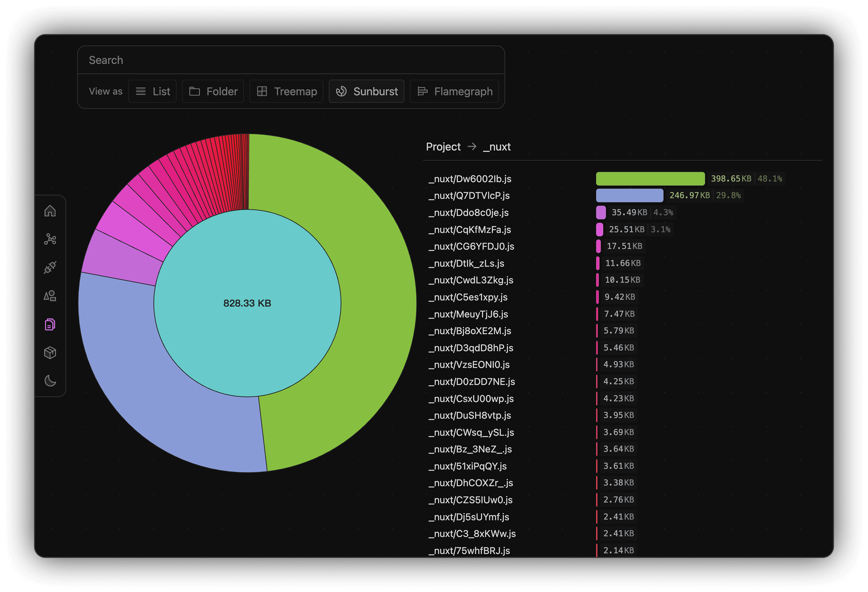This screenshot has height=592, width=868.
Task: Switch view to Flamegraph
Action: 455,91
